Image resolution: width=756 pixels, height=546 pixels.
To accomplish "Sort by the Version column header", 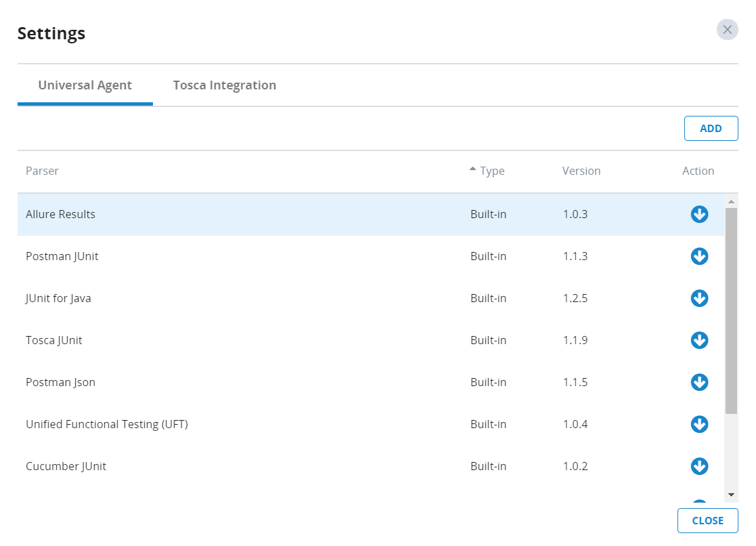I will [581, 171].
